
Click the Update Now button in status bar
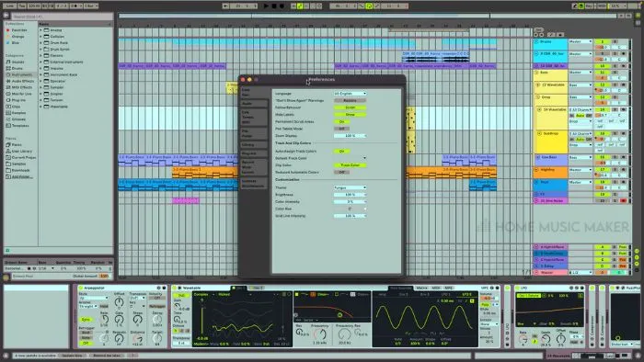[73, 356]
